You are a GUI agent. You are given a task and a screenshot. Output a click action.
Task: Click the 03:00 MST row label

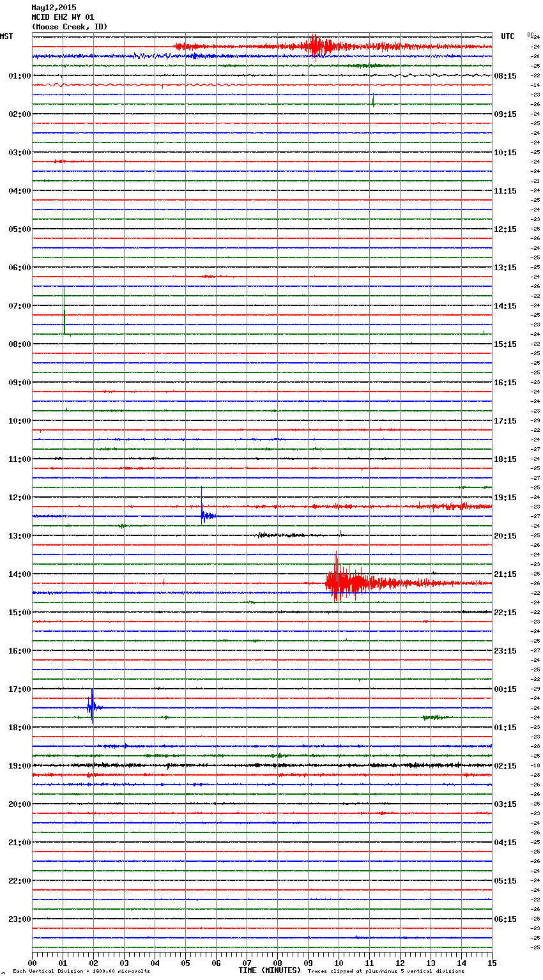[x=20, y=153]
